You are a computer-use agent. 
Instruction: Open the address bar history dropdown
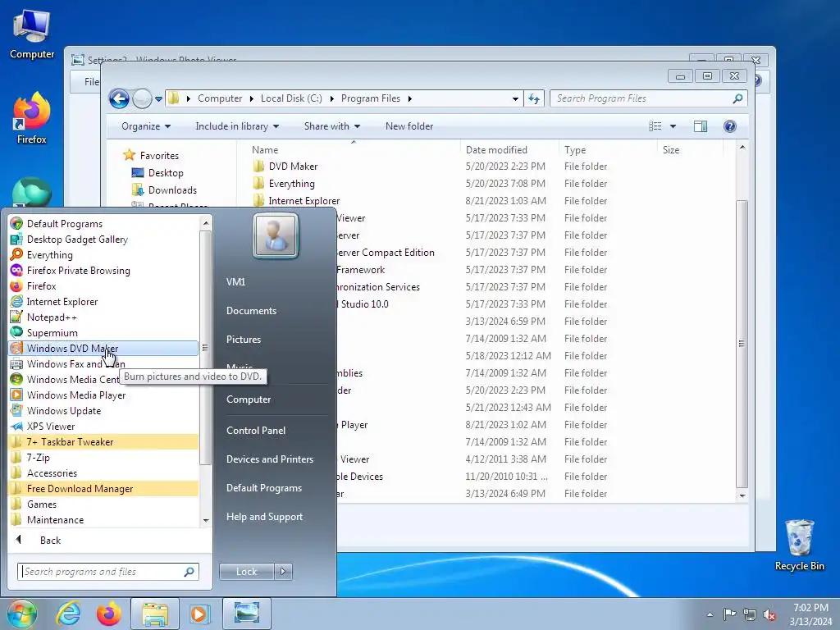(x=515, y=99)
